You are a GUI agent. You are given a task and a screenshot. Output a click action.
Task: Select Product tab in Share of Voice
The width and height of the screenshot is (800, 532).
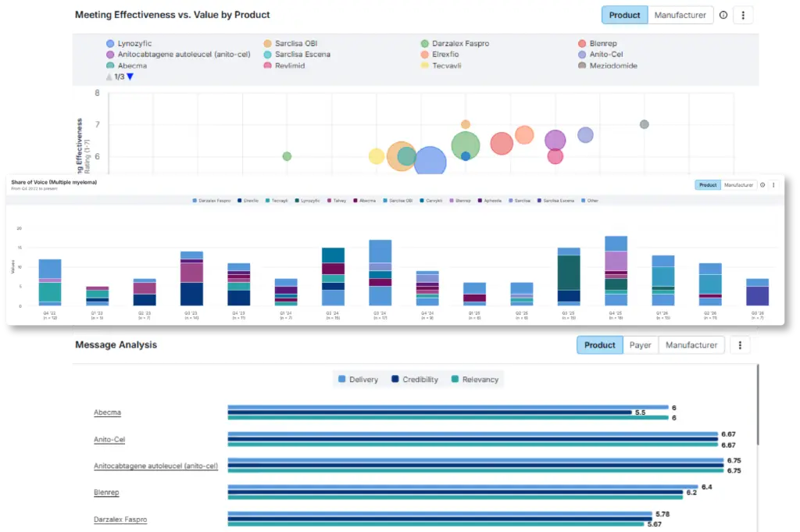pyautogui.click(x=708, y=185)
